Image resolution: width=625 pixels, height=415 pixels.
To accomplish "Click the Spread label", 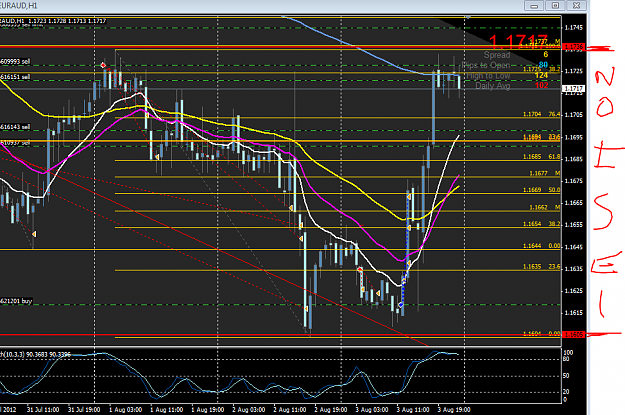I will pyautogui.click(x=497, y=55).
